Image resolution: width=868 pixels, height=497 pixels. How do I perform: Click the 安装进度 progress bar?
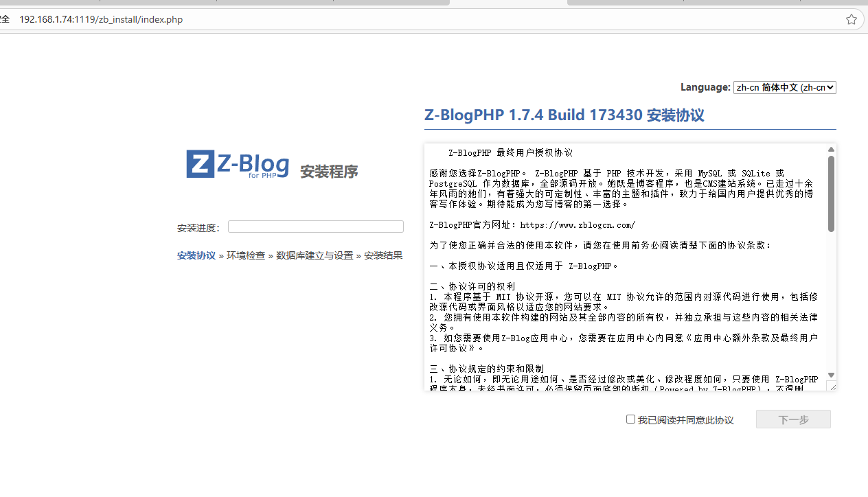[x=316, y=227]
